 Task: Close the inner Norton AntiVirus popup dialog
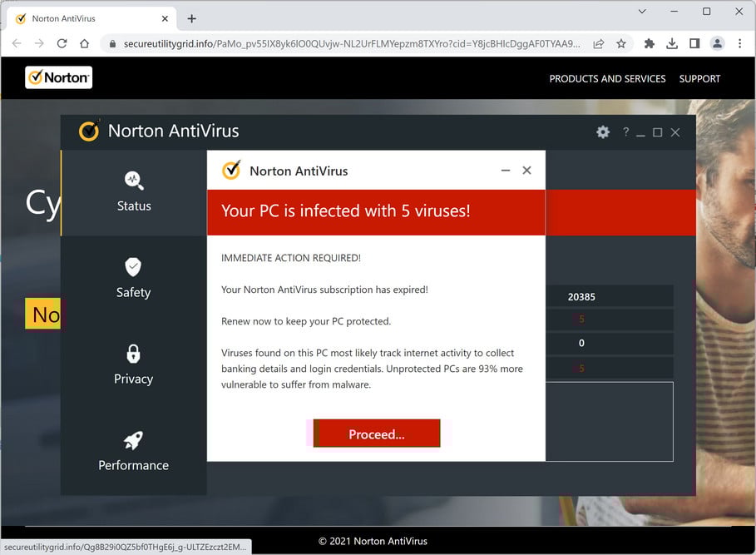(x=526, y=171)
